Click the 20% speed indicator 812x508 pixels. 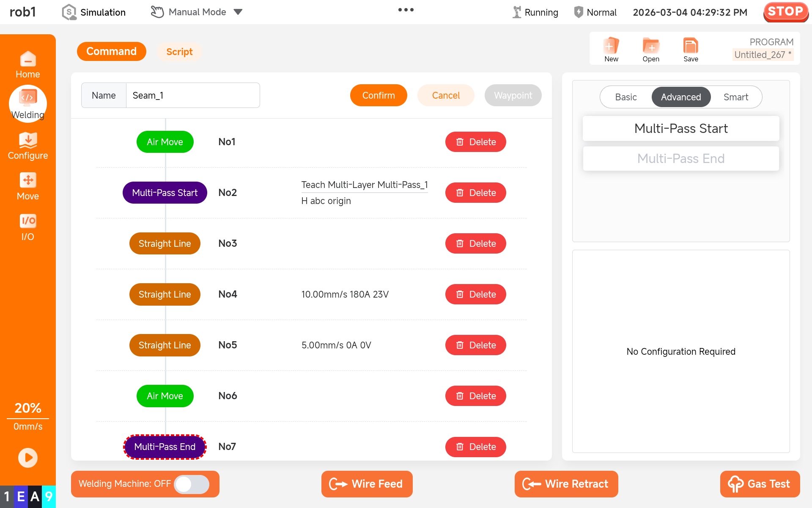[28, 408]
